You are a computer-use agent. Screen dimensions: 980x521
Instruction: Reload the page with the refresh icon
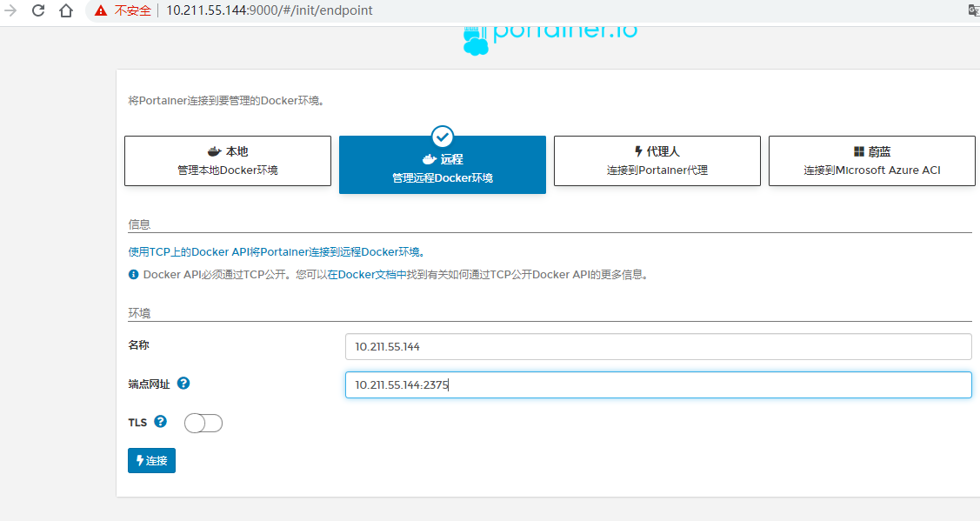tap(38, 11)
